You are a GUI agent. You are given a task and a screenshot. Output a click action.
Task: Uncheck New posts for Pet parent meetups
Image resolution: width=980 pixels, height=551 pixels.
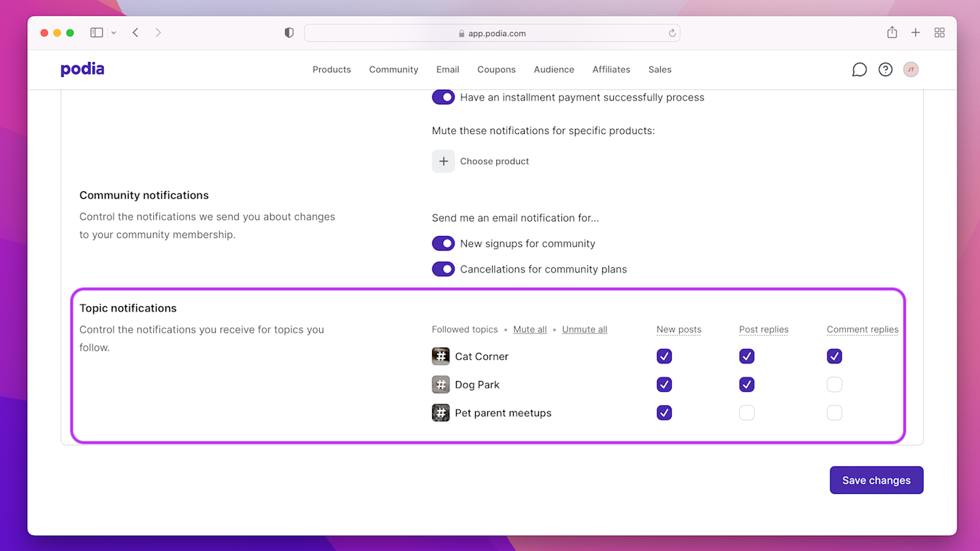click(x=664, y=413)
